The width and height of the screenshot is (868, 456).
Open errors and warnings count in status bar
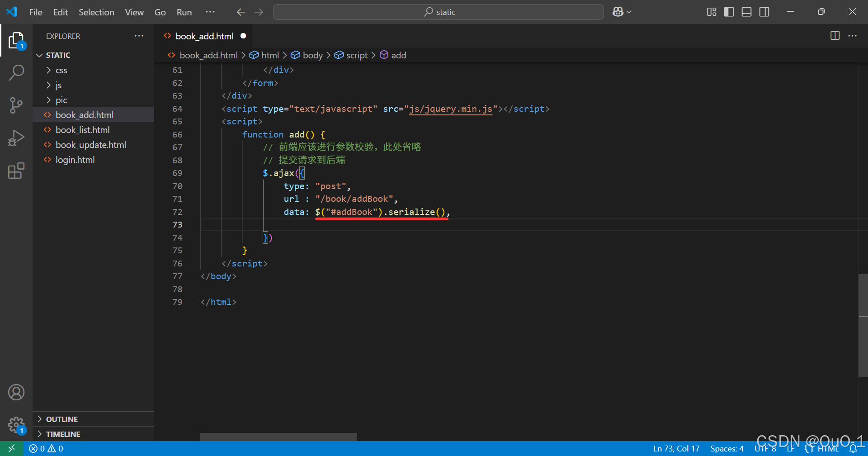coord(46,448)
